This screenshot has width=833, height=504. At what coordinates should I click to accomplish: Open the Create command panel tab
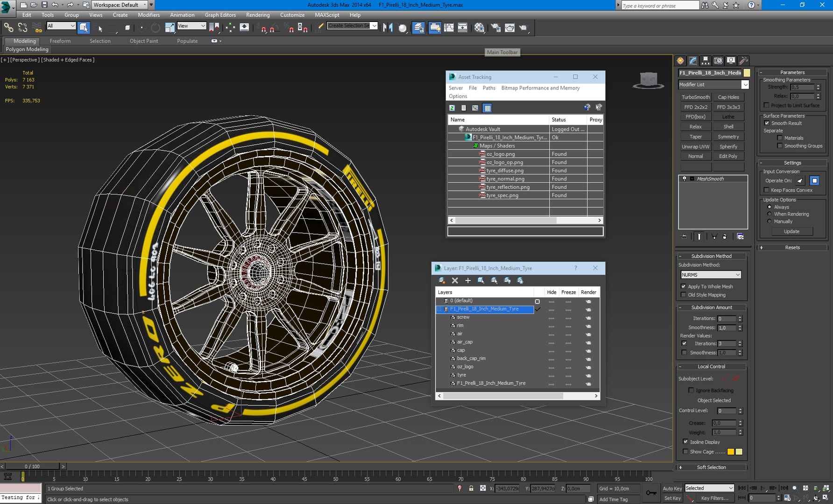pos(680,60)
